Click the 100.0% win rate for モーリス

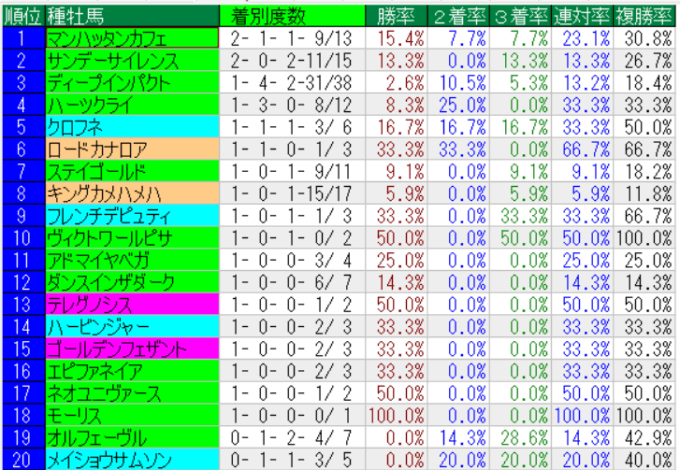(x=396, y=415)
